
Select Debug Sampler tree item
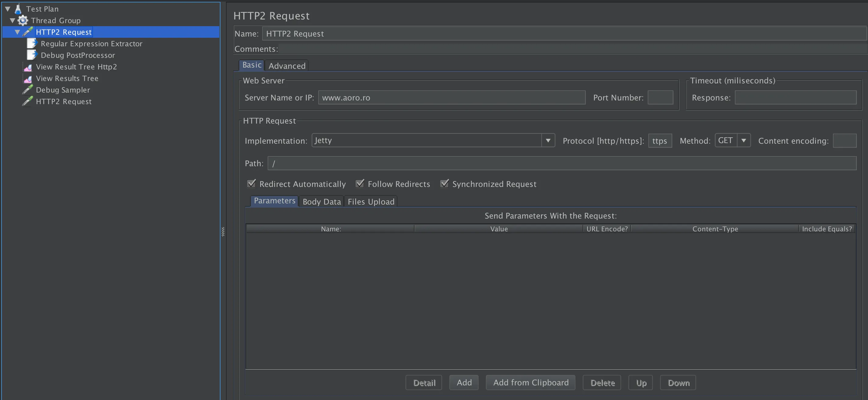[63, 90]
